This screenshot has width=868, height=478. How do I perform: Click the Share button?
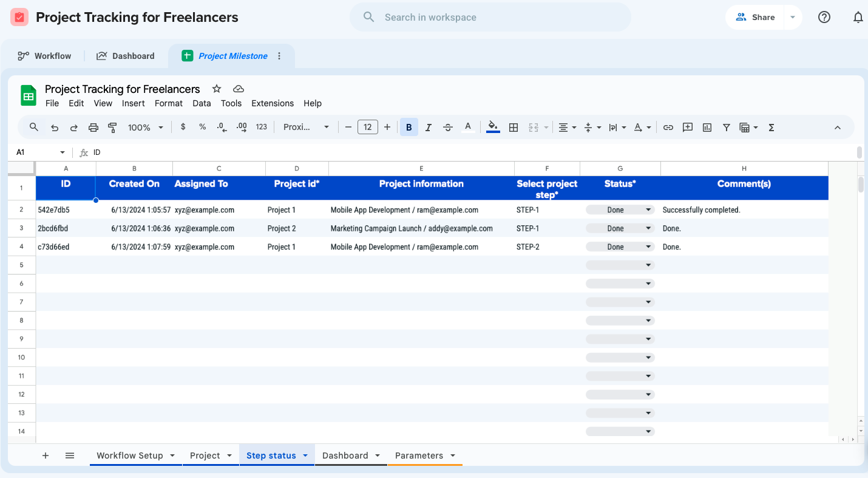tap(755, 17)
